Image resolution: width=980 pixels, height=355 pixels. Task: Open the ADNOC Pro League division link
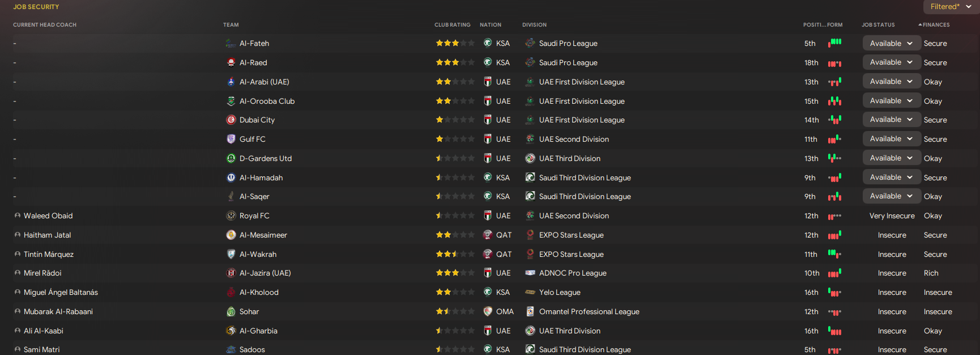(x=573, y=273)
